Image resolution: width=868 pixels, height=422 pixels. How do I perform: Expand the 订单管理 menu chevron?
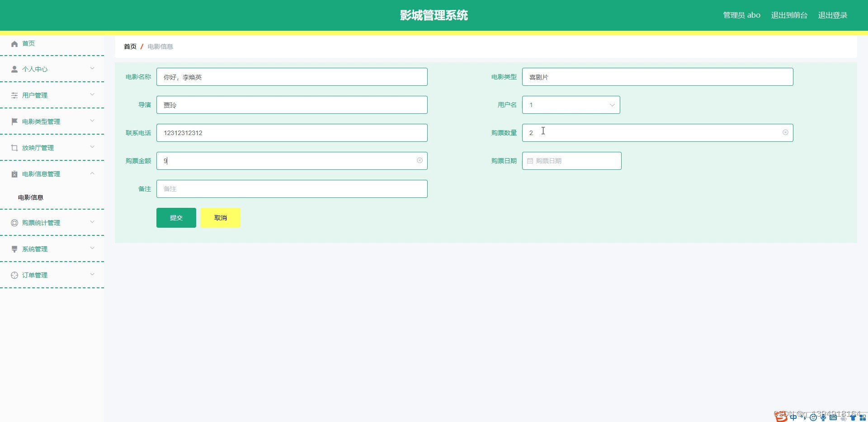(92, 275)
